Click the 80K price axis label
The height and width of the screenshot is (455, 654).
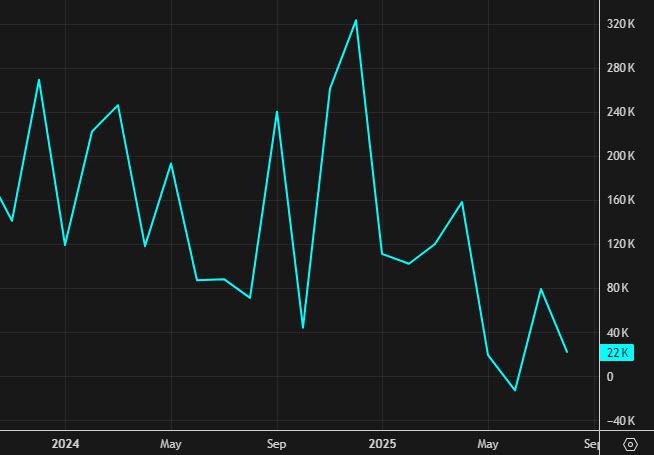pyautogui.click(x=619, y=288)
